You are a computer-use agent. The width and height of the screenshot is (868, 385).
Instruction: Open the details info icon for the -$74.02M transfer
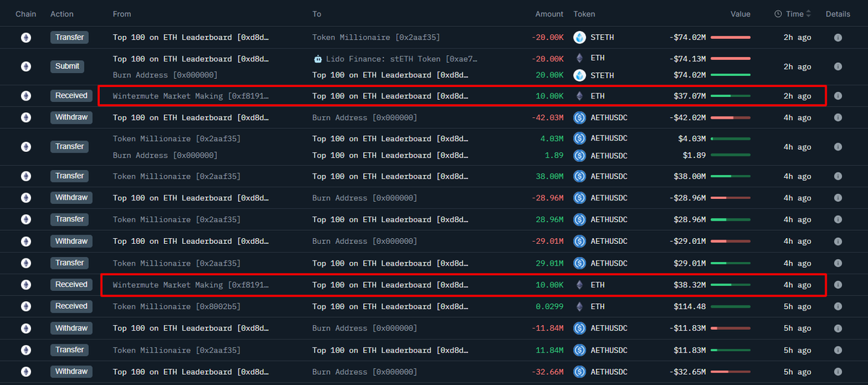(x=838, y=37)
